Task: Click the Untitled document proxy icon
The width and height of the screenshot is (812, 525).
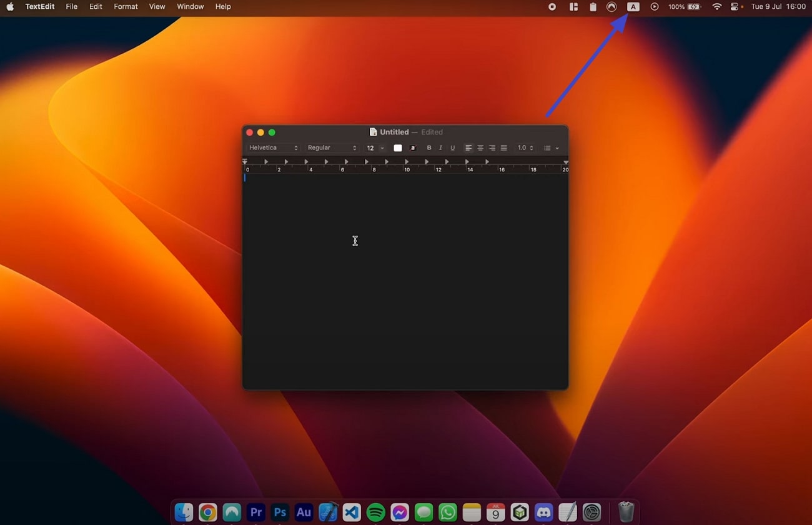Action: [374, 132]
